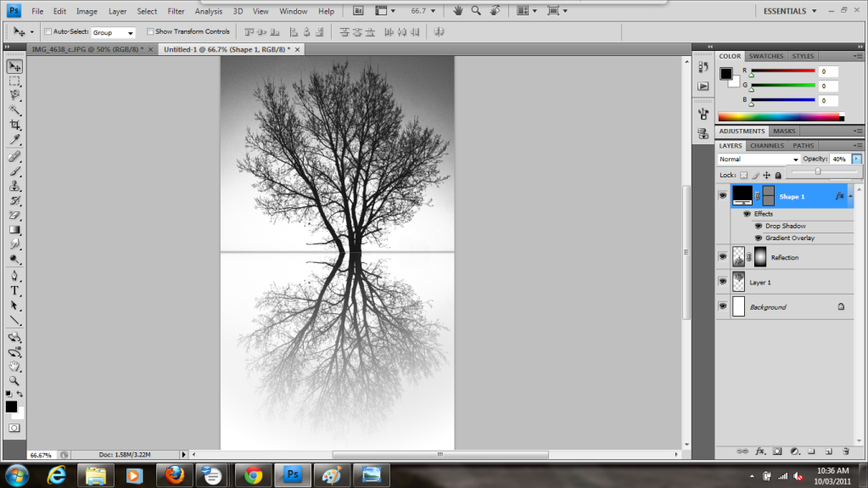Screen dimensions: 868x488
Task: Switch to the MASKS tab
Action: coord(784,132)
